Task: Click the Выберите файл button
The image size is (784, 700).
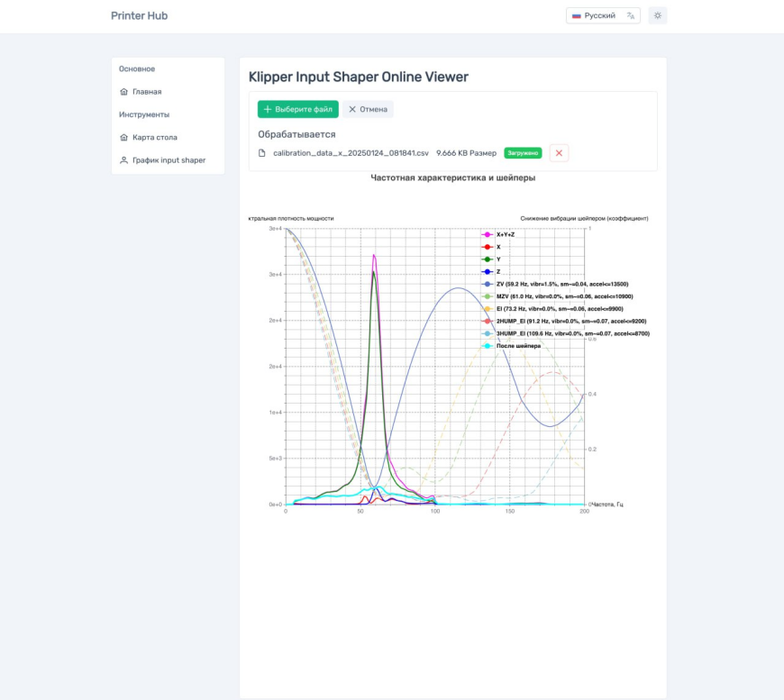Action: [298, 109]
